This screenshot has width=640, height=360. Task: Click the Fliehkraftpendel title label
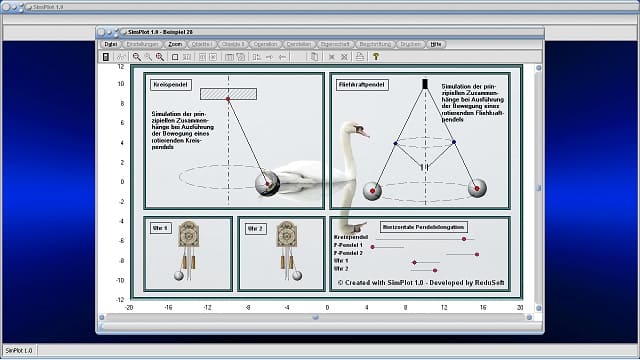362,85
